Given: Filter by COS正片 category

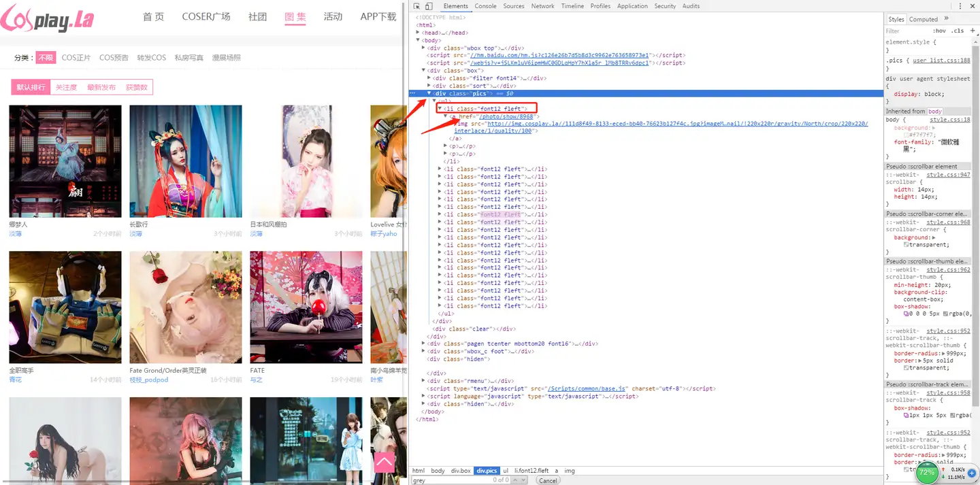Looking at the screenshot, I should tap(76, 58).
